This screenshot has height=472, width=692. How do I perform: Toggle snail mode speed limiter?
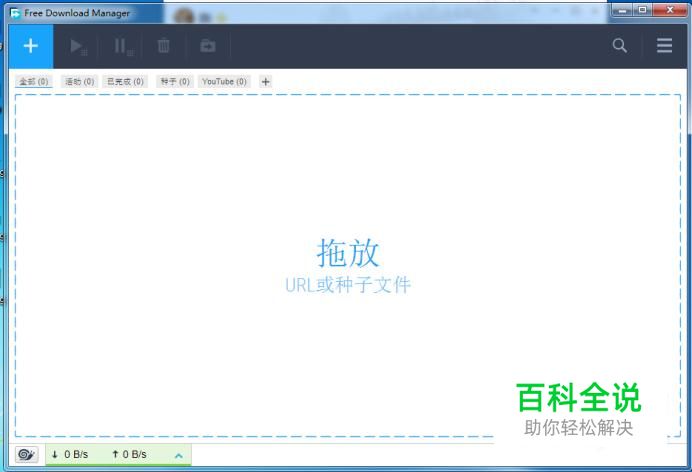(26, 454)
